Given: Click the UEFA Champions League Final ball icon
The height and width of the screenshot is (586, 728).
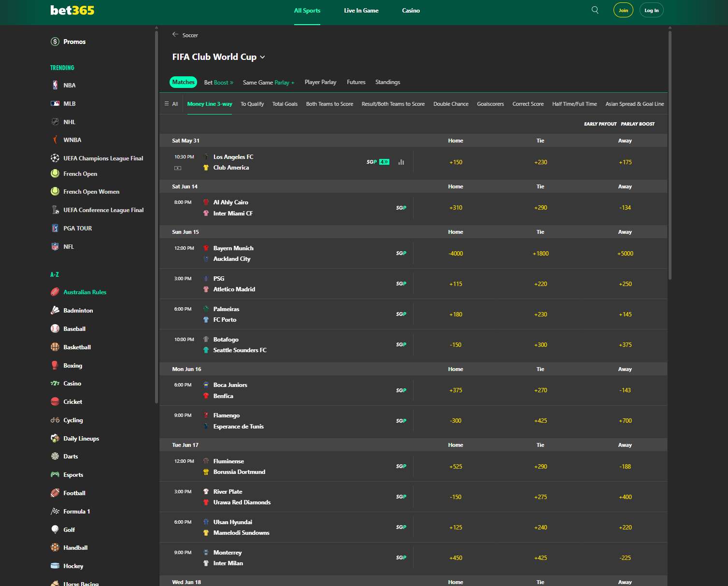Looking at the screenshot, I should click(x=55, y=158).
